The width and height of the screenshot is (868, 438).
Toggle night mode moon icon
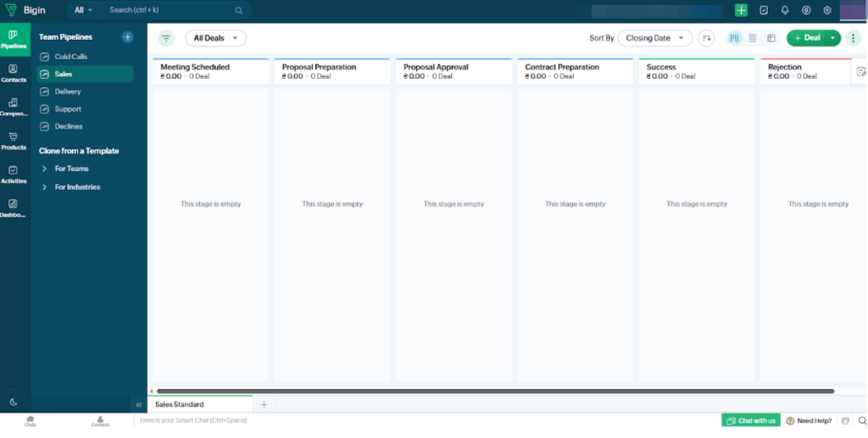(14, 402)
